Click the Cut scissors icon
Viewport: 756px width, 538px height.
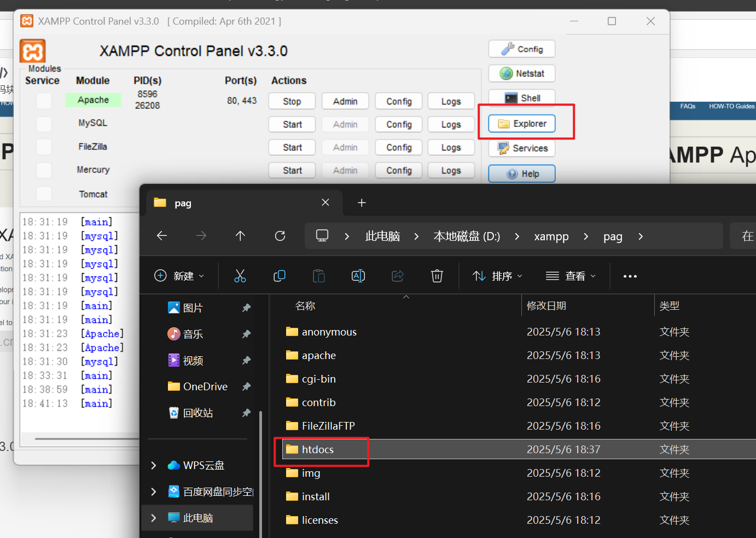[240, 276]
